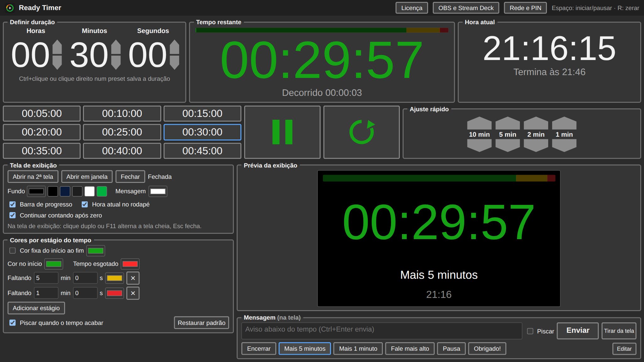Click Abrir na 2ª tela button
The height and width of the screenshot is (362, 644).
(x=33, y=177)
